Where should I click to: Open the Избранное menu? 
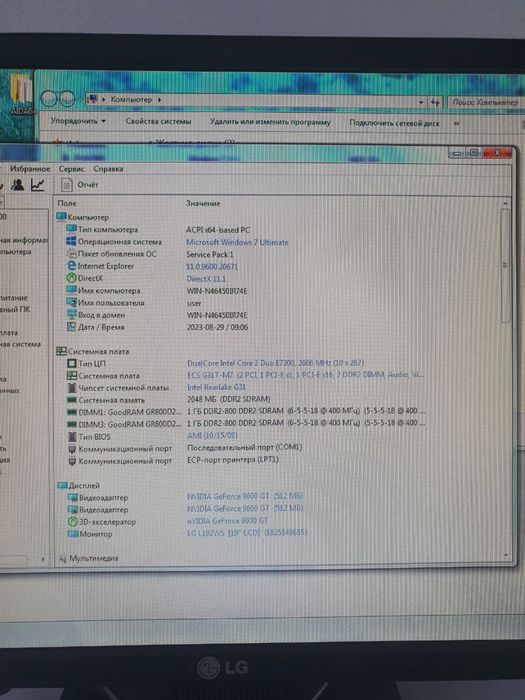click(30, 169)
